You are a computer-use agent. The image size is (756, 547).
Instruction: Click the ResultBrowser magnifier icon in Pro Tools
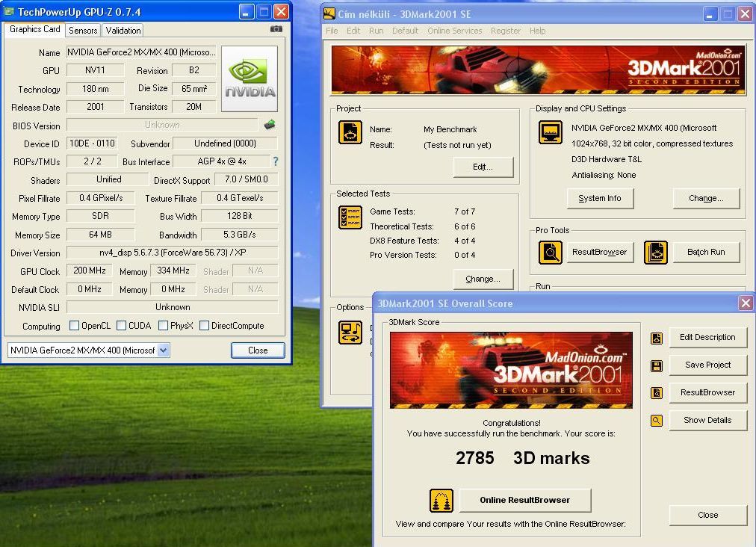click(550, 253)
